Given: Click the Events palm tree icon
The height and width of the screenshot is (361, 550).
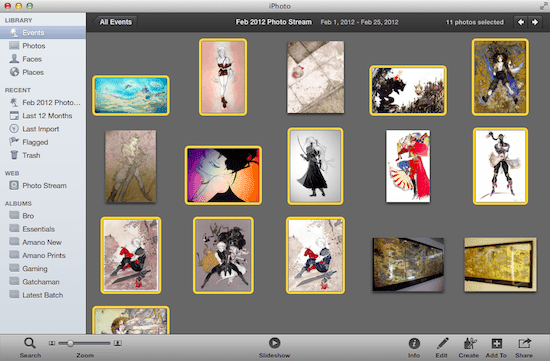Looking at the screenshot, I should (x=14, y=33).
